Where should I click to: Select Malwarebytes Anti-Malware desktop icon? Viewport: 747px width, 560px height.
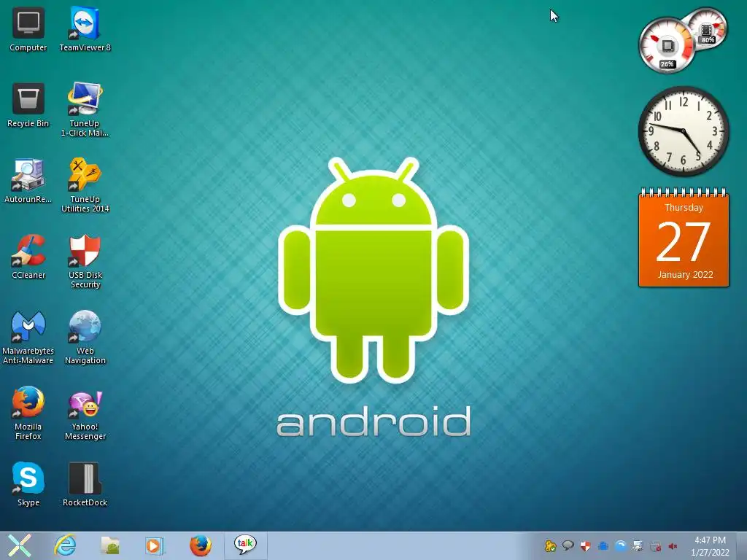(x=28, y=337)
